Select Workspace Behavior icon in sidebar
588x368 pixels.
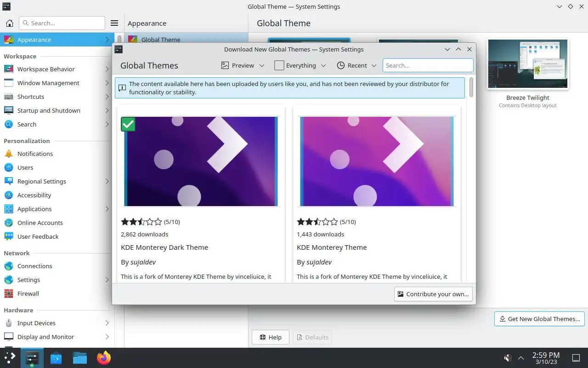(x=9, y=69)
